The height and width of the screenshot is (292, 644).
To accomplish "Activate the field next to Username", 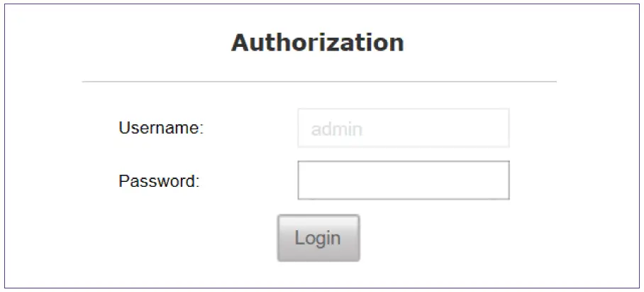I will 403,129.
